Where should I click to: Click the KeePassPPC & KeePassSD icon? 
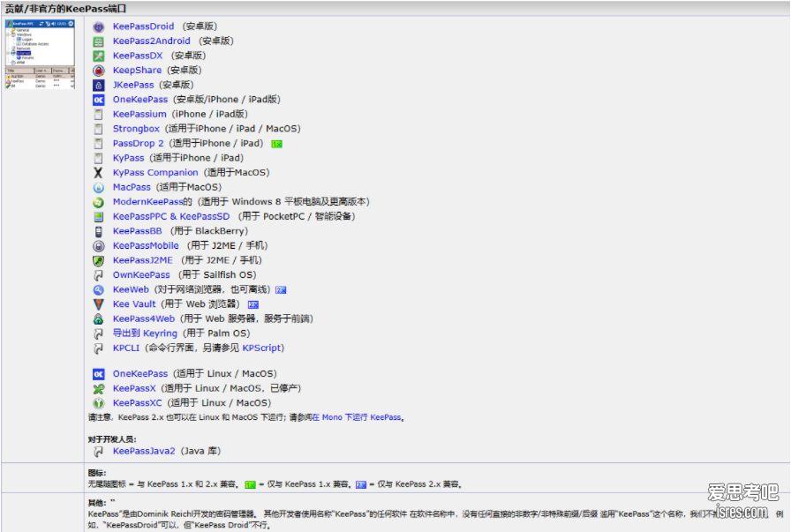[x=98, y=217]
